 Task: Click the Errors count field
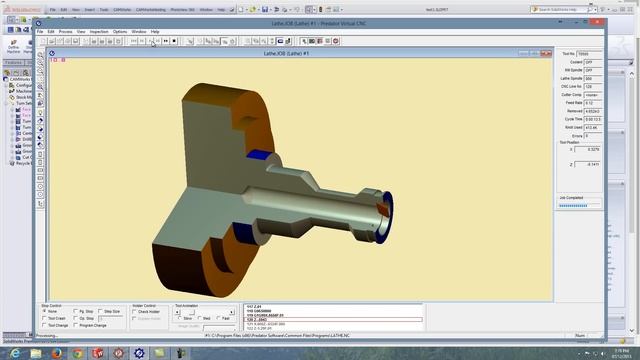point(593,136)
